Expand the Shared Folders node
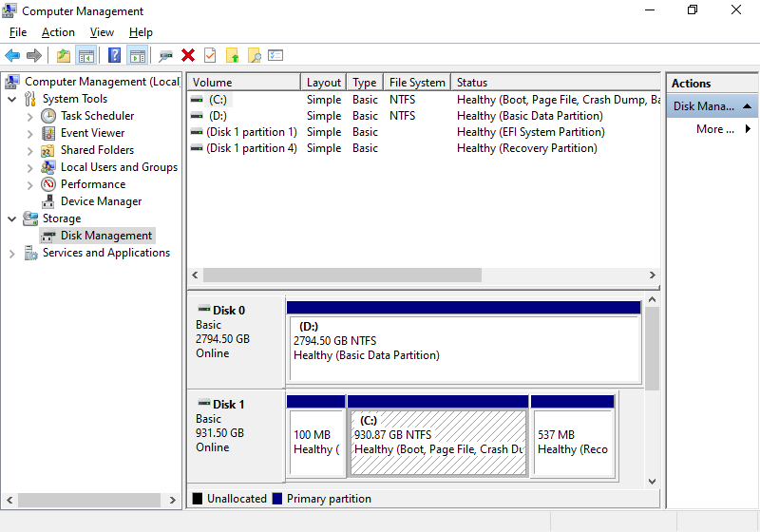The image size is (760, 532). pyautogui.click(x=30, y=151)
